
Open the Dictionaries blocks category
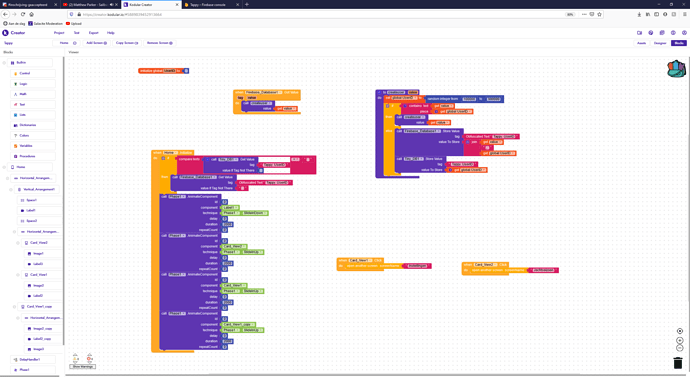33,125
